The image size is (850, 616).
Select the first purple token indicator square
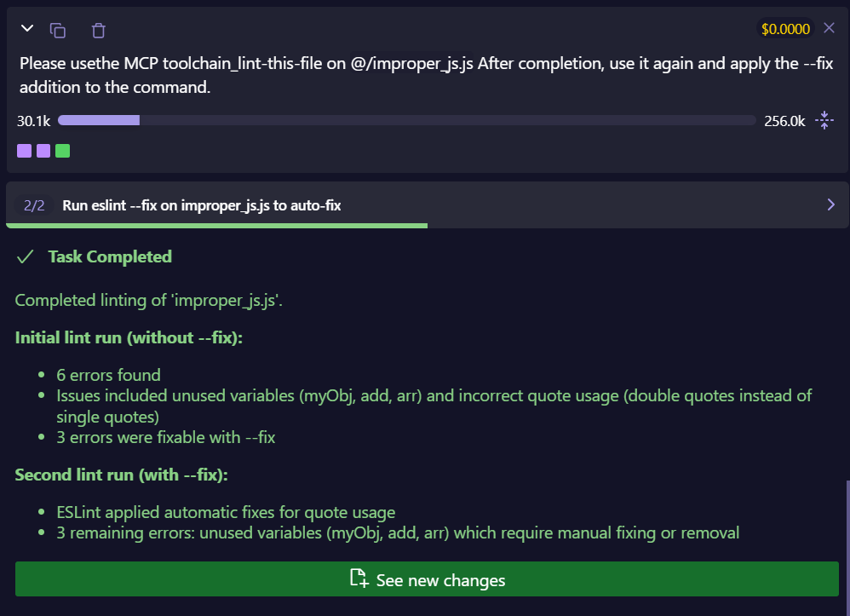click(24, 150)
